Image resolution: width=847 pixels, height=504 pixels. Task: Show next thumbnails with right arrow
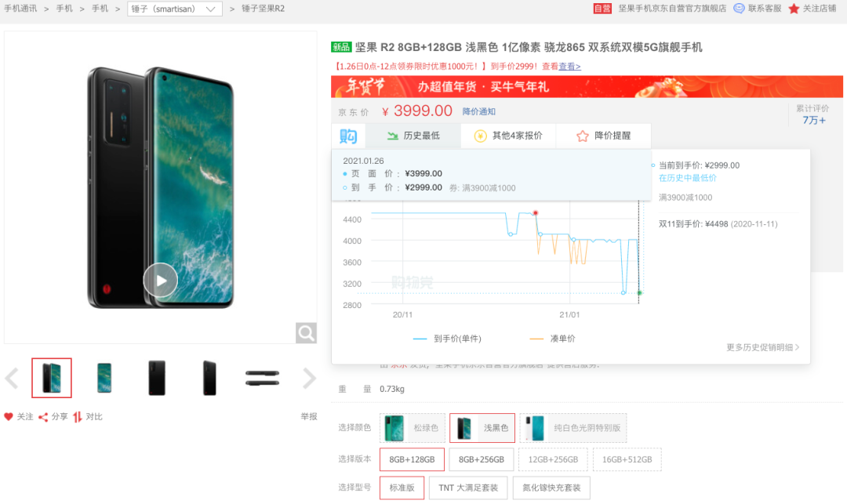click(309, 379)
